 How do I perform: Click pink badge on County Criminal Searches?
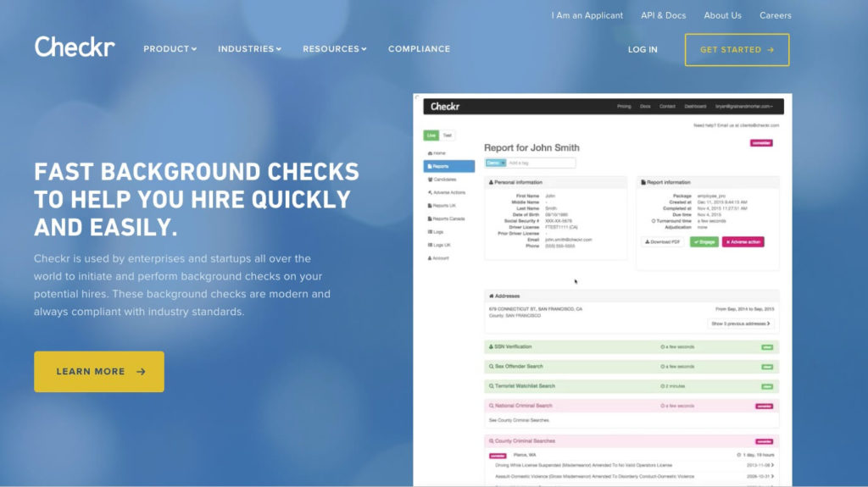click(764, 441)
